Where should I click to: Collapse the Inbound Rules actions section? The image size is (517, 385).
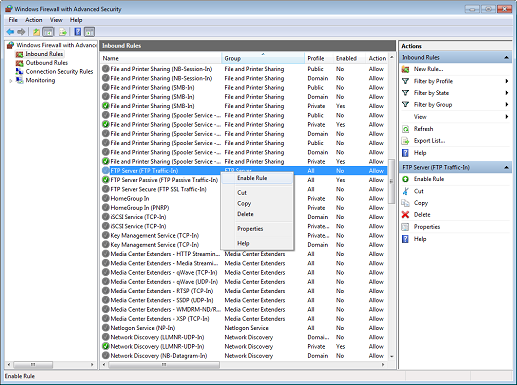click(x=506, y=57)
